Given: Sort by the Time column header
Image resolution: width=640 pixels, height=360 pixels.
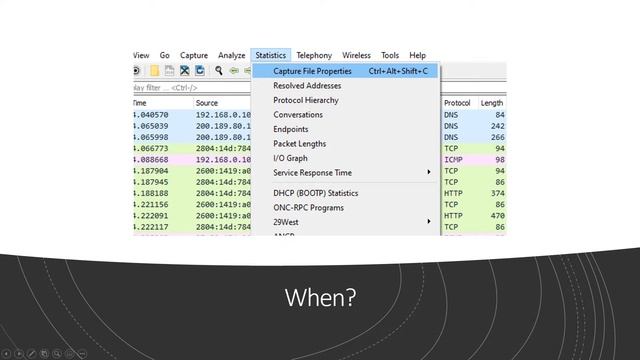Looking at the screenshot, I should [x=163, y=103].
